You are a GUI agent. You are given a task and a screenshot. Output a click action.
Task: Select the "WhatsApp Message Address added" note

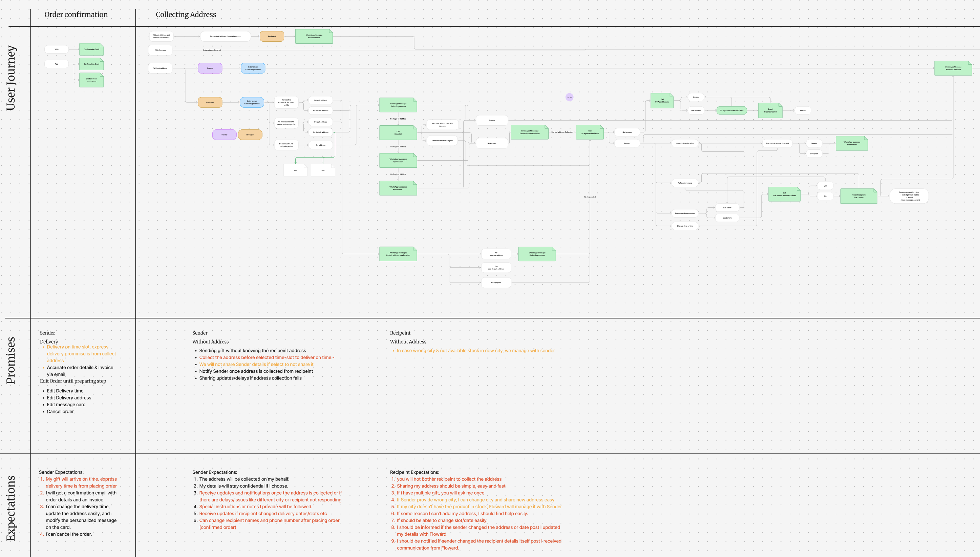pyautogui.click(x=314, y=36)
